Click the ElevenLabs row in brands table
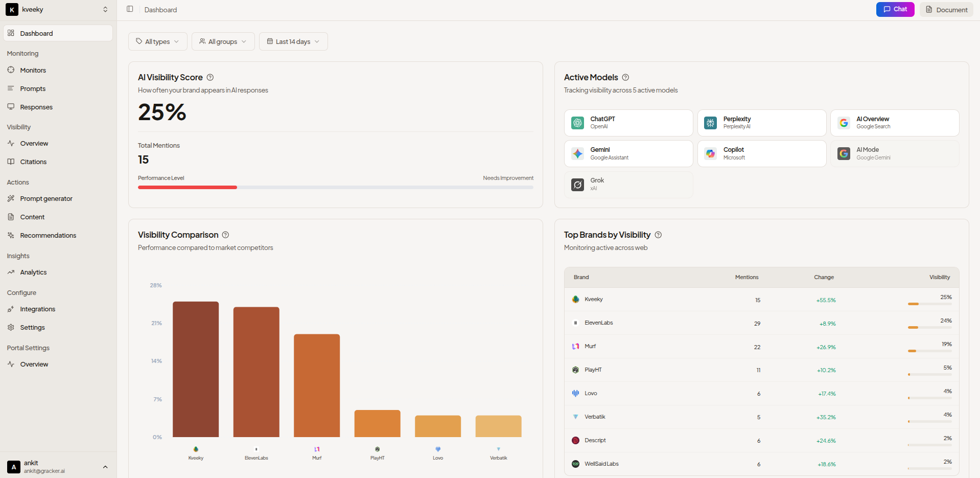 click(x=761, y=323)
